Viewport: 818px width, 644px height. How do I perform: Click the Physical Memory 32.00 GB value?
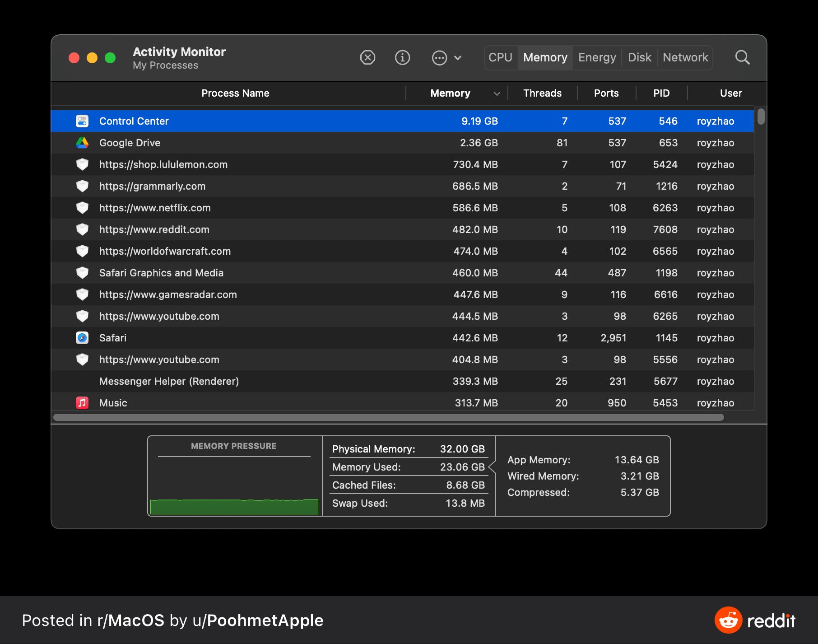coord(462,449)
